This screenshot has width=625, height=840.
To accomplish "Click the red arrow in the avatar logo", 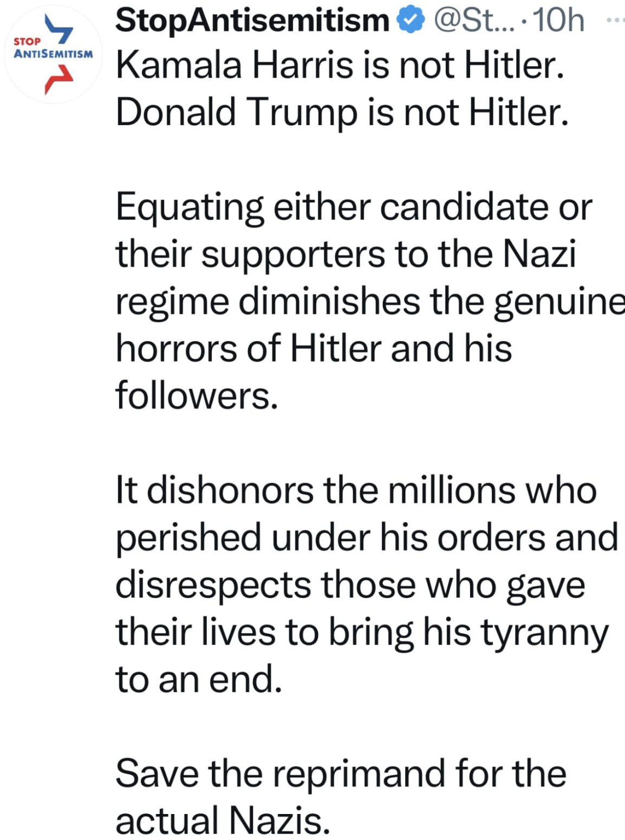I will pyautogui.click(x=57, y=79).
